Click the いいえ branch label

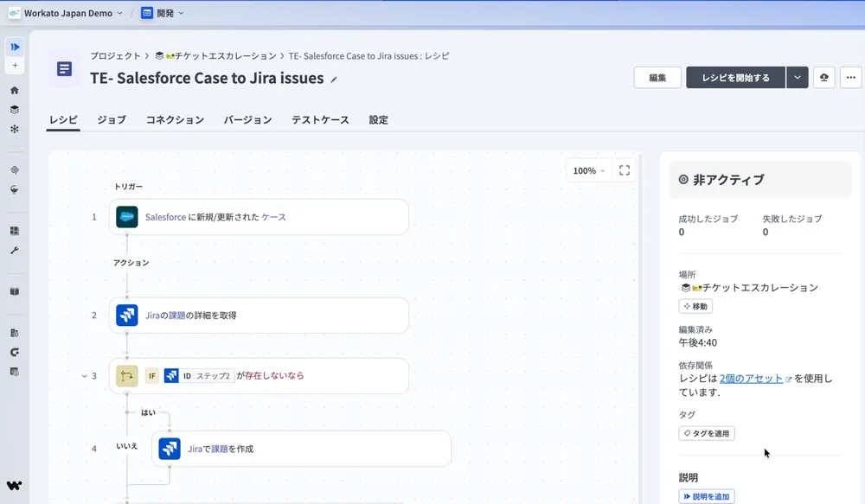click(127, 446)
